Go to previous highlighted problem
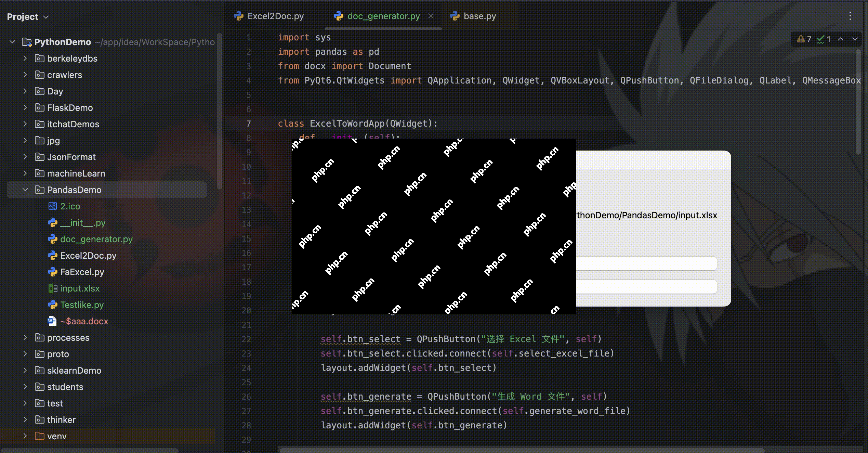The image size is (868, 453). pyautogui.click(x=841, y=39)
